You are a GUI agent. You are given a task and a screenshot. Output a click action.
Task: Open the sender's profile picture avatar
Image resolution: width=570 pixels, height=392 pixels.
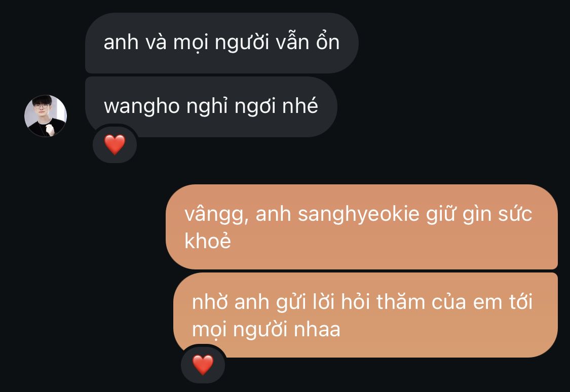(x=46, y=115)
